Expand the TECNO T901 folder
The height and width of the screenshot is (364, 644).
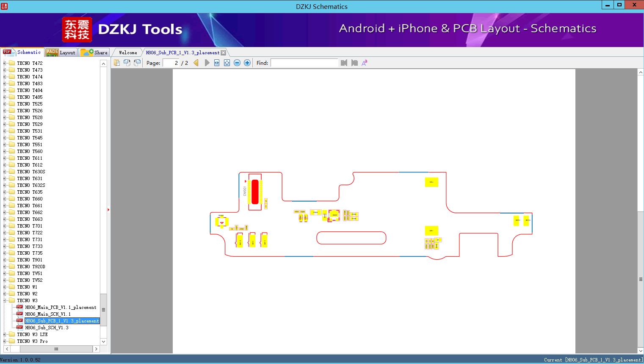pos(5,260)
